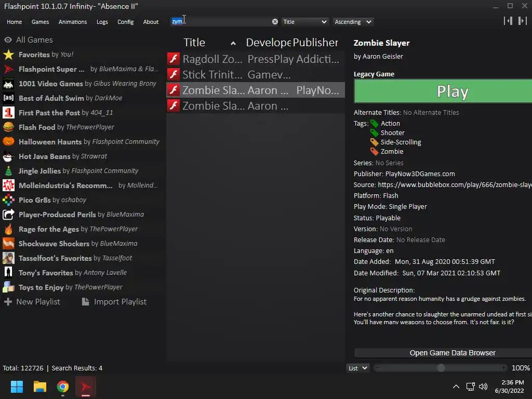Click the Player-Produced Perils icon
The image size is (532, 399).
click(8, 215)
